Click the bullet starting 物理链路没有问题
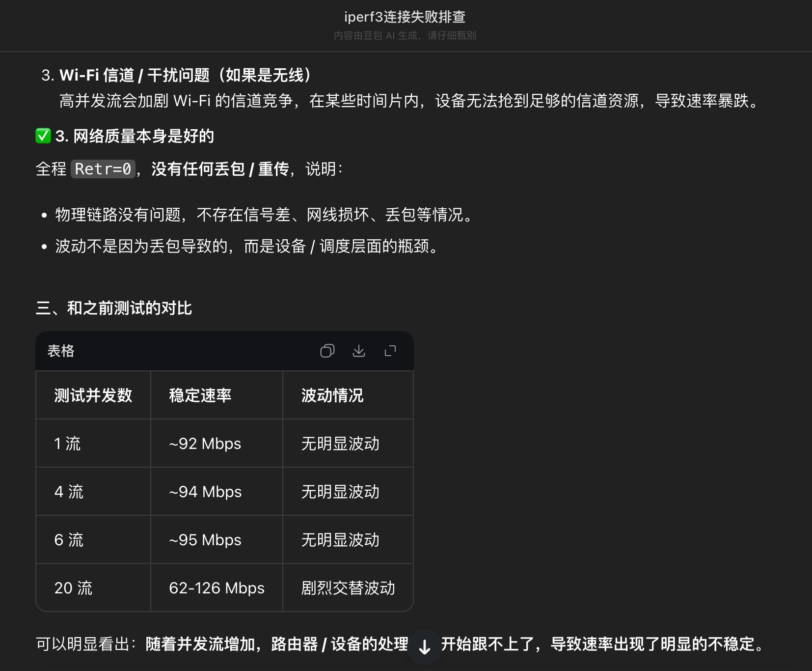This screenshot has width=812, height=671. [x=264, y=215]
